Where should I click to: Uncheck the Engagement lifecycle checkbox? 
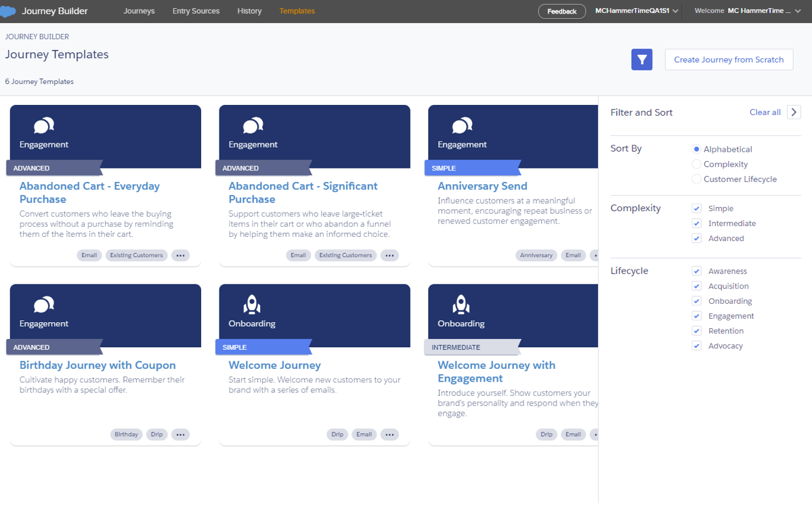click(x=696, y=316)
